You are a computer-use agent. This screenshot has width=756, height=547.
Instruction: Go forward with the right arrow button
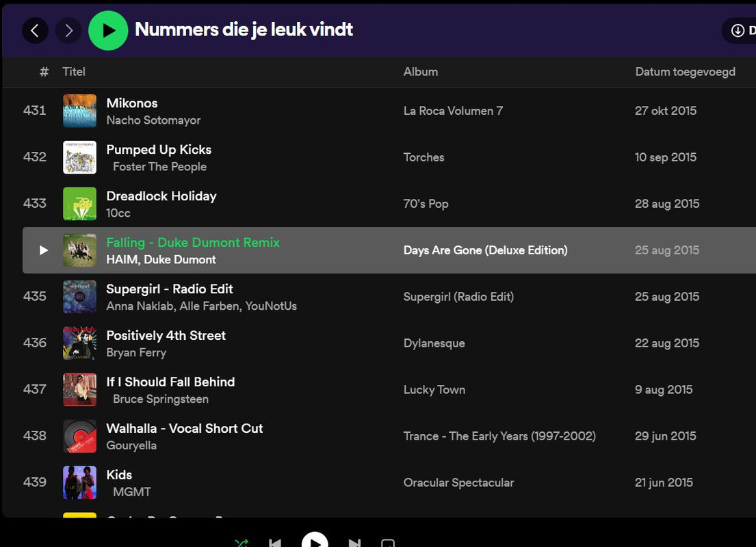(x=68, y=31)
